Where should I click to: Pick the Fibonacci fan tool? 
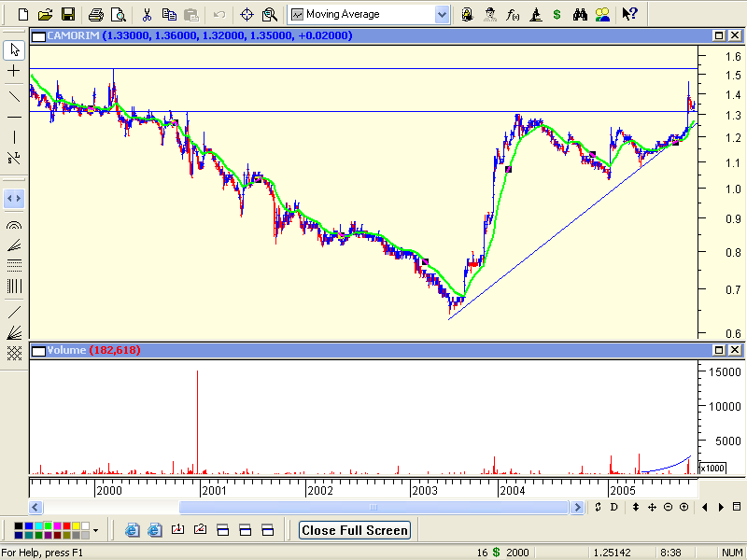coord(14,245)
